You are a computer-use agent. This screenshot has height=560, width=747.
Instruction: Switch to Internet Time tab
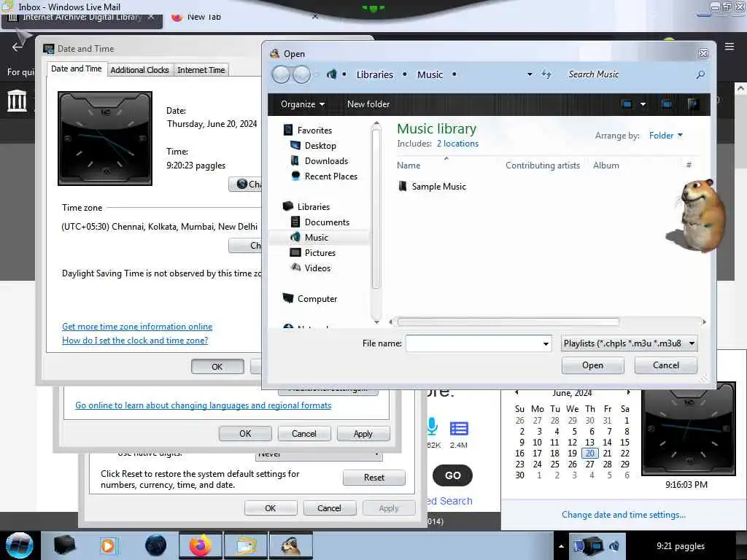201,70
